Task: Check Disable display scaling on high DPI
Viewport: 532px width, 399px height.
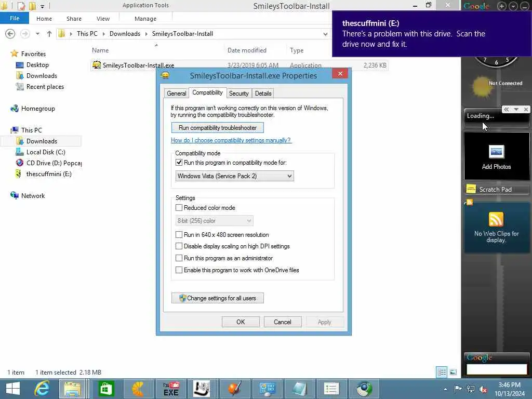Action: coord(179,246)
